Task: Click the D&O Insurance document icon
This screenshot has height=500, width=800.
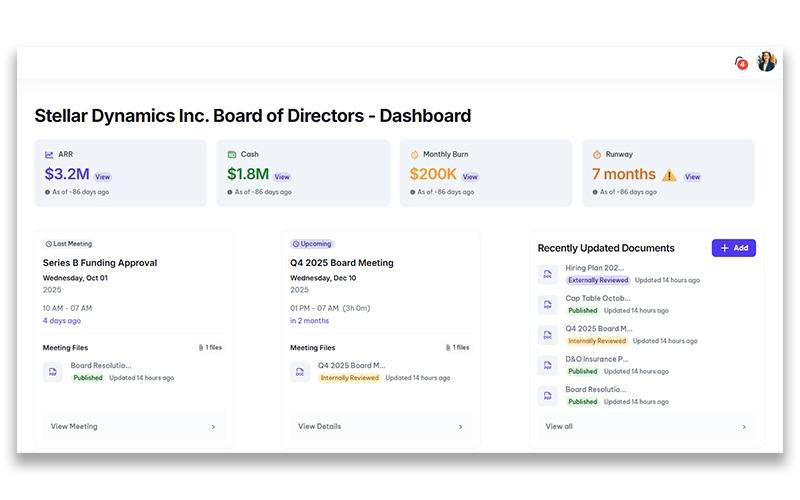Action: 547,365
